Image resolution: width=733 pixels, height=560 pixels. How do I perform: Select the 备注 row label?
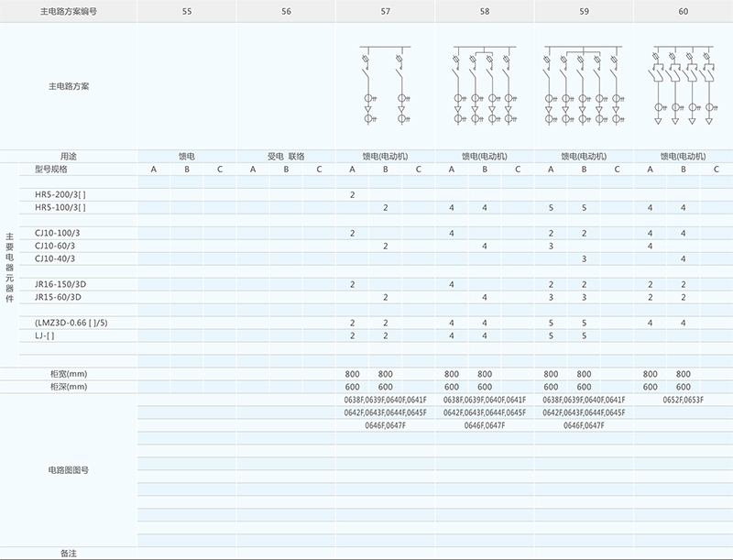point(69,554)
